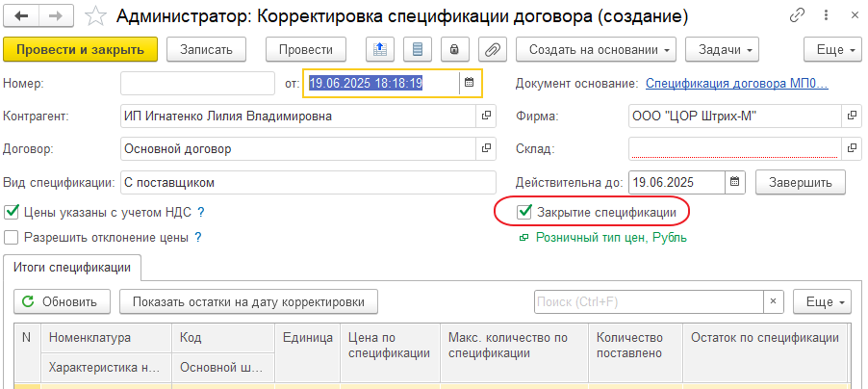This screenshot has width=868, height=389.
Task: Add form to favorites with star icon
Action: coord(95,17)
